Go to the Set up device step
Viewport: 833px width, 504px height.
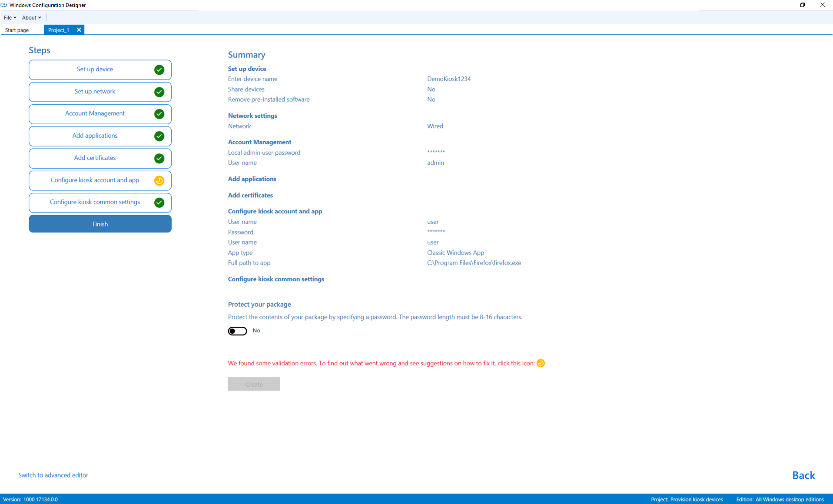(100, 70)
